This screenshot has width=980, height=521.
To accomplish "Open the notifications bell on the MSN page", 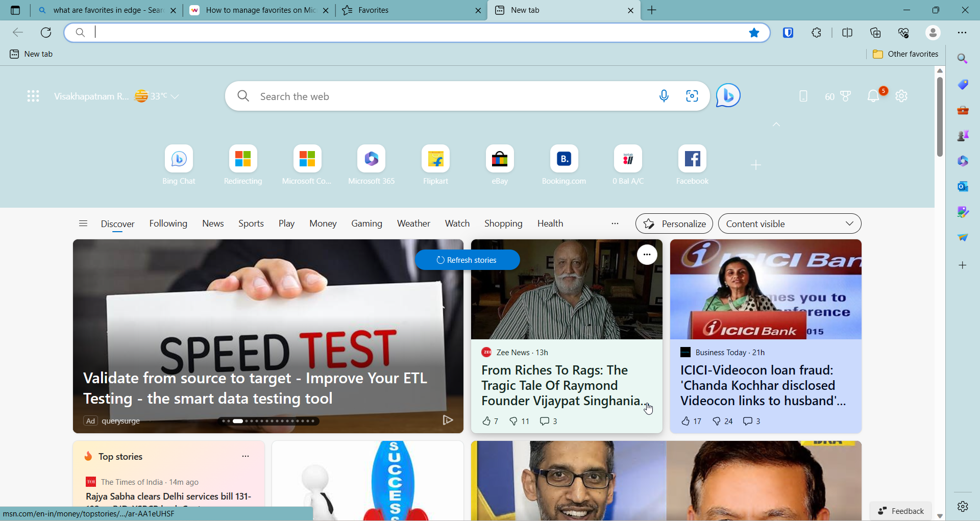I will point(874,96).
